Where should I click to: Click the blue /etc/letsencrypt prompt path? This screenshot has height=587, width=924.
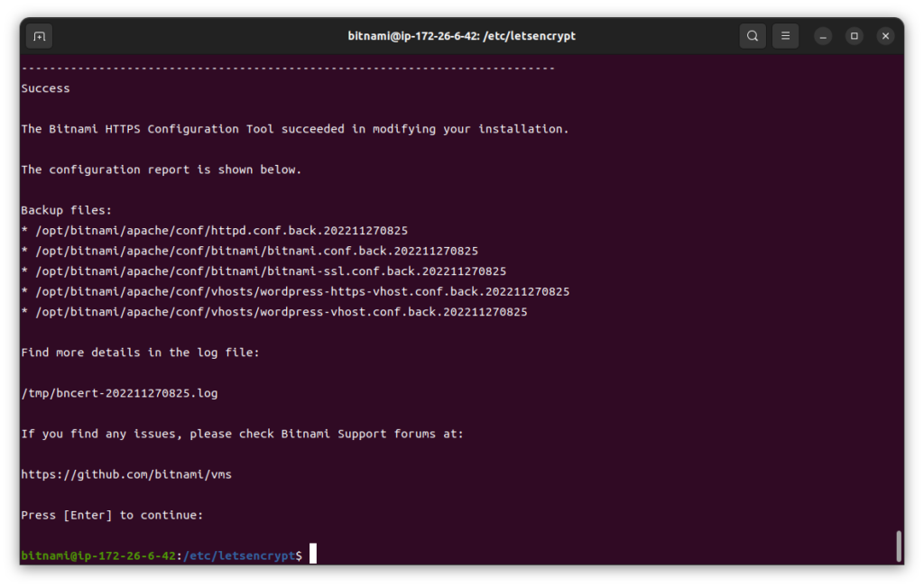[239, 555]
